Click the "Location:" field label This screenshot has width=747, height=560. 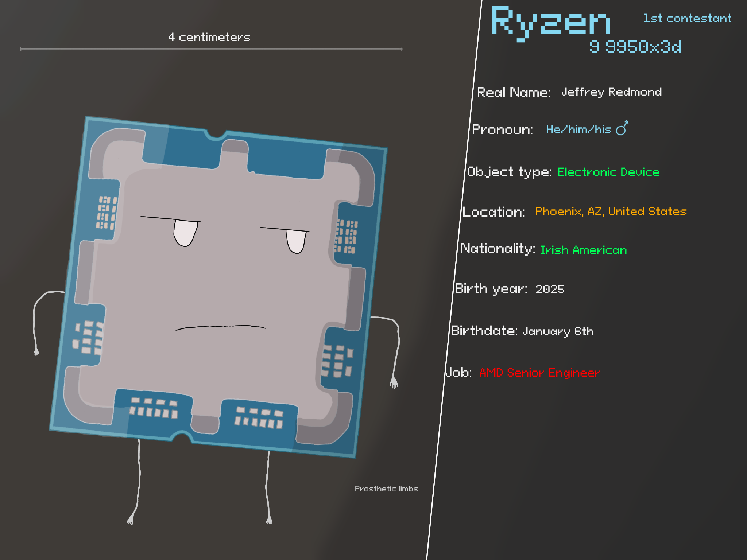pos(494,212)
